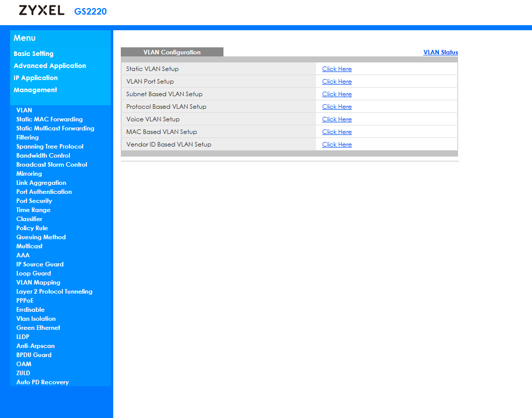Open Multicast settings
532x418 pixels.
tap(30, 246)
